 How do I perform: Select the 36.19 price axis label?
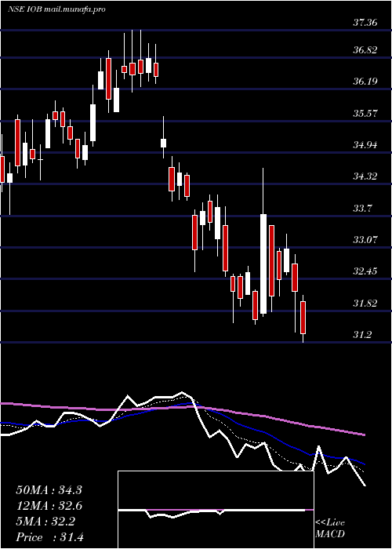pyautogui.click(x=365, y=82)
